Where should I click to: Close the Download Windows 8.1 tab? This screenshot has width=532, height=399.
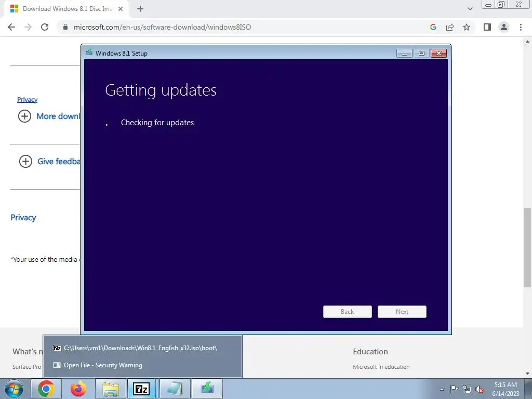pyautogui.click(x=121, y=9)
